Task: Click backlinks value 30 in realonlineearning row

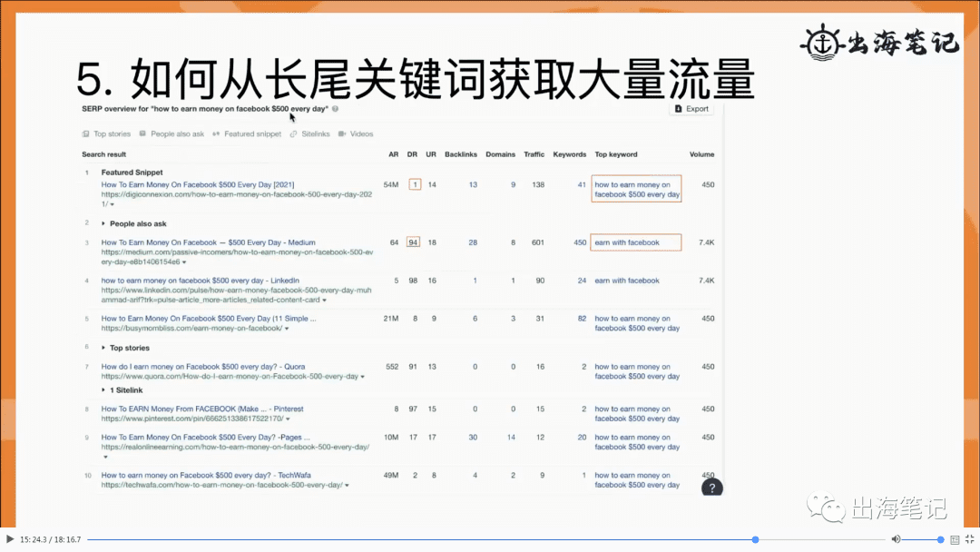Action: [473, 438]
